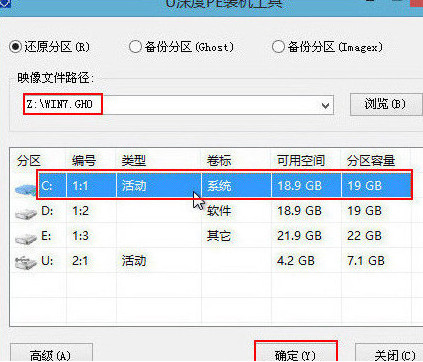The image size is (423, 362).
Task: Sort by 可用空间 column header
Action: point(301,161)
